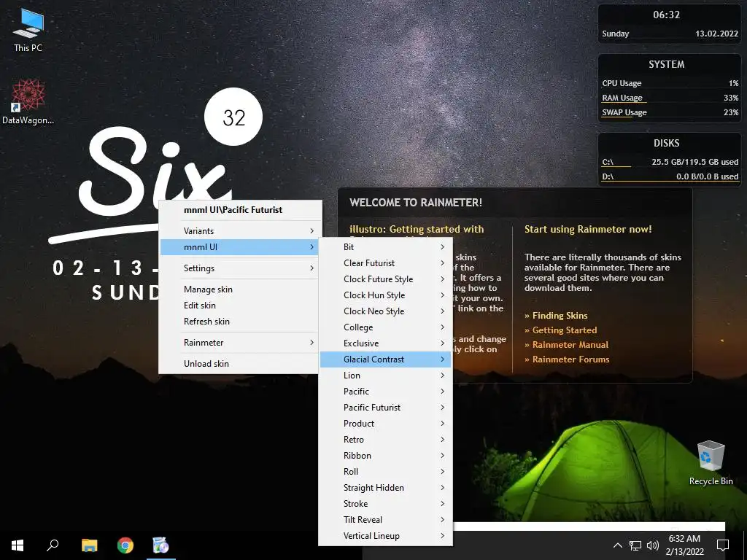Image resolution: width=747 pixels, height=560 pixels.
Task: Click the 32 minutes circle widget
Action: coord(233,117)
